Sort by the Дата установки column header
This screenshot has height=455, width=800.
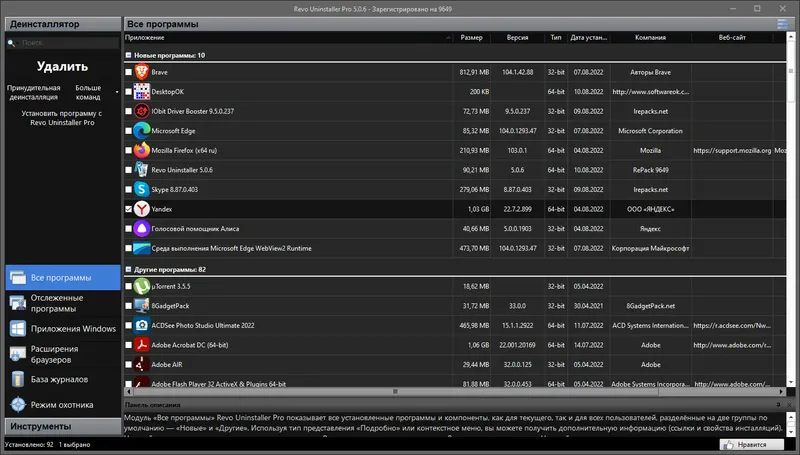589,38
